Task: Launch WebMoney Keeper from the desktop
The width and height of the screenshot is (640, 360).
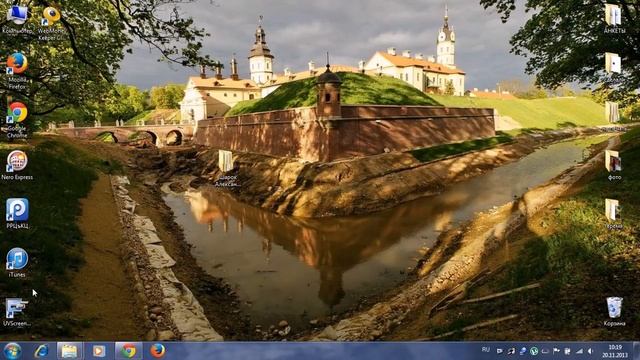Action: click(x=51, y=22)
